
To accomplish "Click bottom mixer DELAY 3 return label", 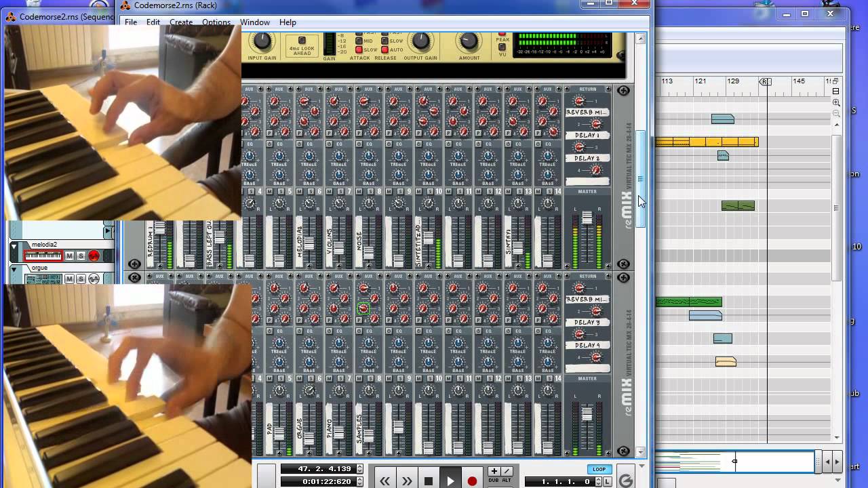I will [587, 323].
